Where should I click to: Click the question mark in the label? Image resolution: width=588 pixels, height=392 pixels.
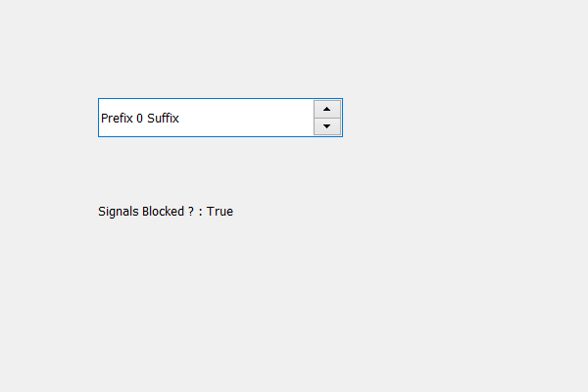[x=190, y=211]
